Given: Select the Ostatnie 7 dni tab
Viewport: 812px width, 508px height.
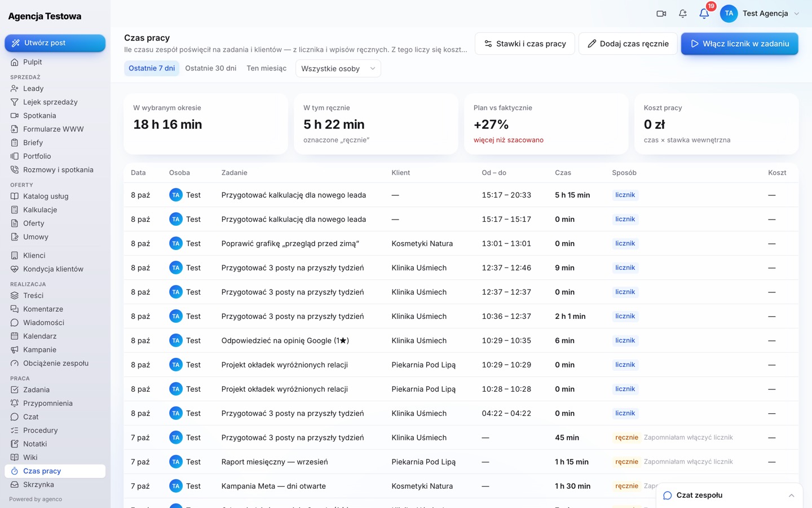Looking at the screenshot, I should click(x=152, y=68).
